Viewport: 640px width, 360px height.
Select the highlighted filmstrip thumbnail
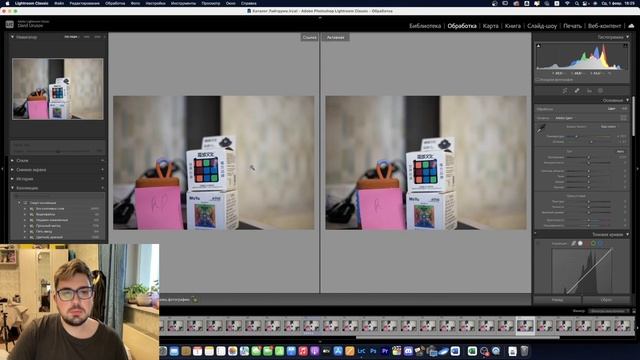click(x=525, y=326)
